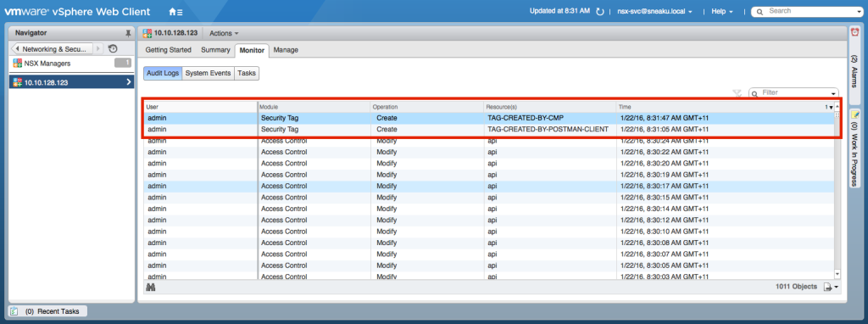Open the nsx-svc@sneaku.local user menu
The height and width of the screenshot is (324, 868).
tap(654, 11)
